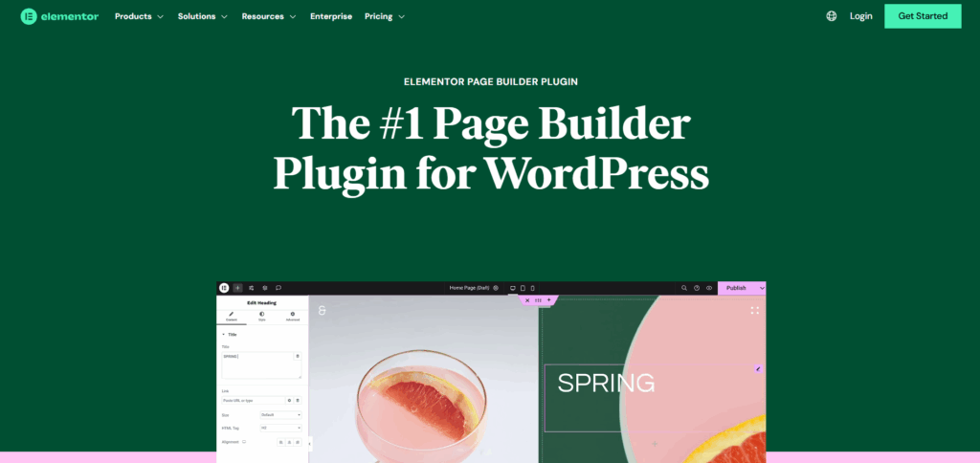
Task: Click the add element plus button in editor
Action: point(237,288)
